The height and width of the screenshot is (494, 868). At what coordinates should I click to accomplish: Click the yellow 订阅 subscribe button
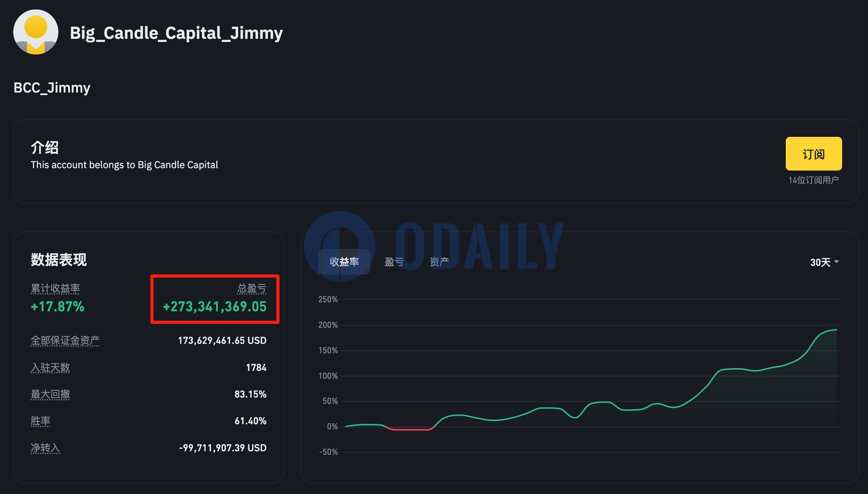point(814,154)
